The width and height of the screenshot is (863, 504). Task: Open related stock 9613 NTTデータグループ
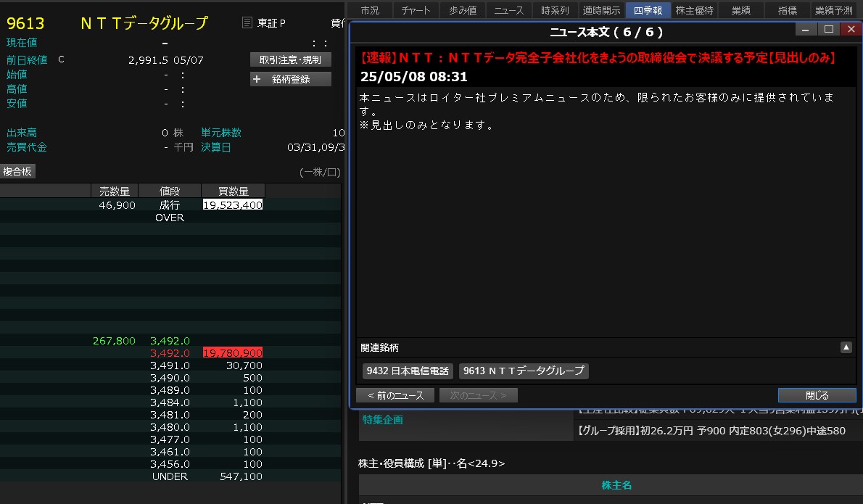click(524, 371)
